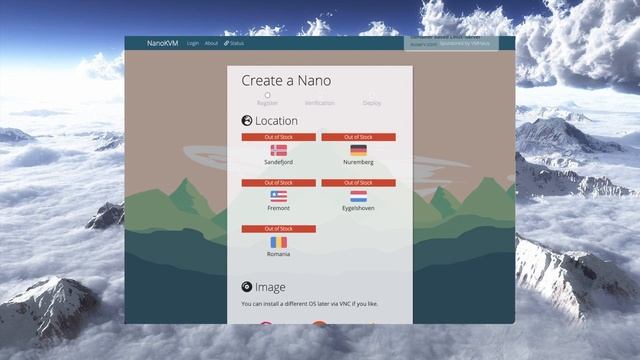Select the Register step indicator
This screenshot has width=640, height=360.
(267, 100)
